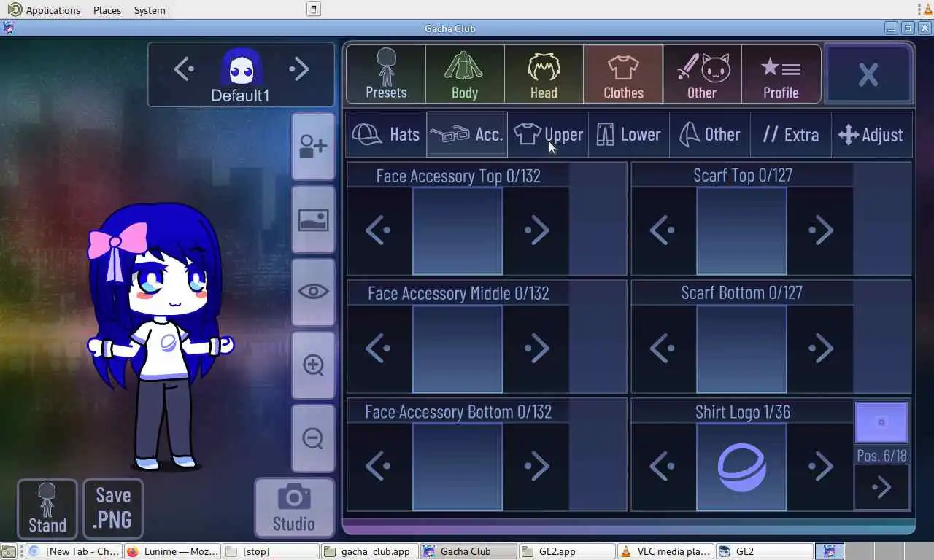Click the Face Accessory Top preview box
The height and width of the screenshot is (560, 934).
coord(458,230)
